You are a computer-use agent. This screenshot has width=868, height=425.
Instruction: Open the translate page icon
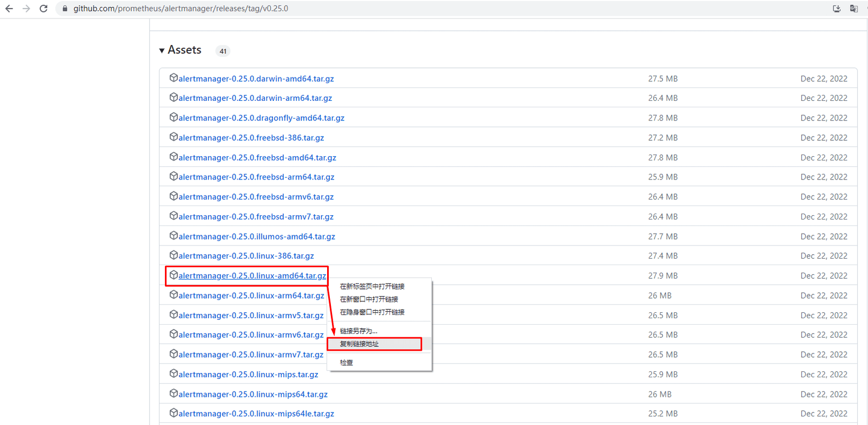pos(854,9)
